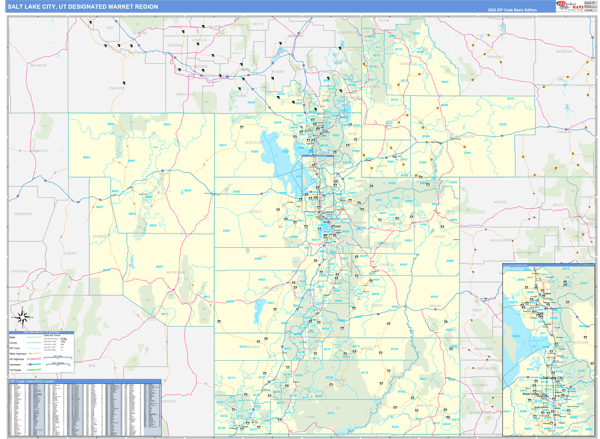Click the KANE county label
Image resolution: width=600 pixels, height=439 pixels.
tap(310, 416)
